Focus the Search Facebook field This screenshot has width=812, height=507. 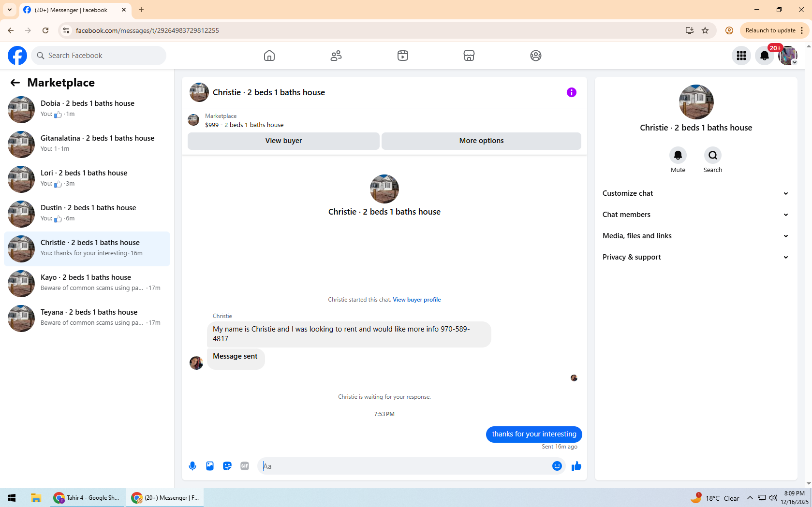pos(99,56)
